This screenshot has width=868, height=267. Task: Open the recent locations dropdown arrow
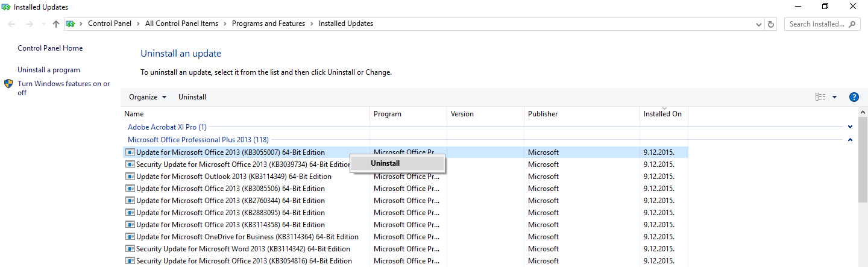(43, 24)
